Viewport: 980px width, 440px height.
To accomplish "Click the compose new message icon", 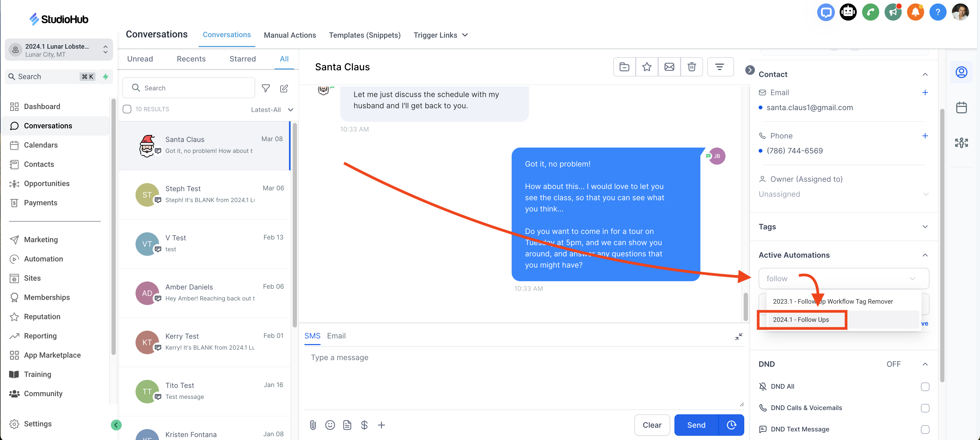I will (x=284, y=88).
